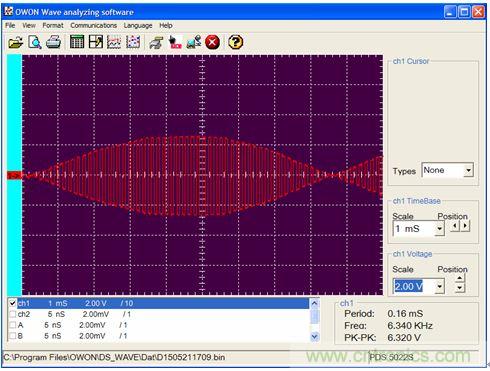Screen dimensions: 490x371
Task: Click the network computer connection icon
Action: [x=194, y=42]
